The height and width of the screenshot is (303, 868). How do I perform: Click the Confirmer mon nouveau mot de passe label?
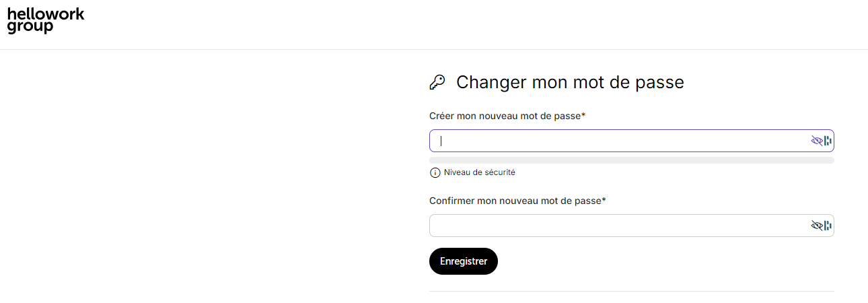tap(515, 201)
